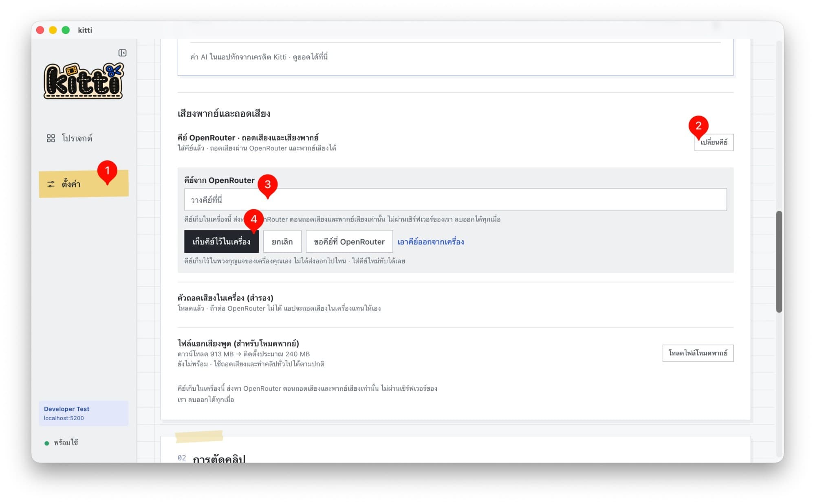Click the green status dot icon

click(46, 443)
